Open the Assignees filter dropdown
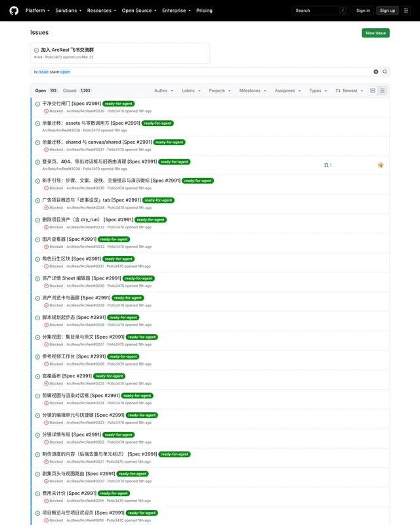Screen dimensions: 420x525 click(x=287, y=91)
